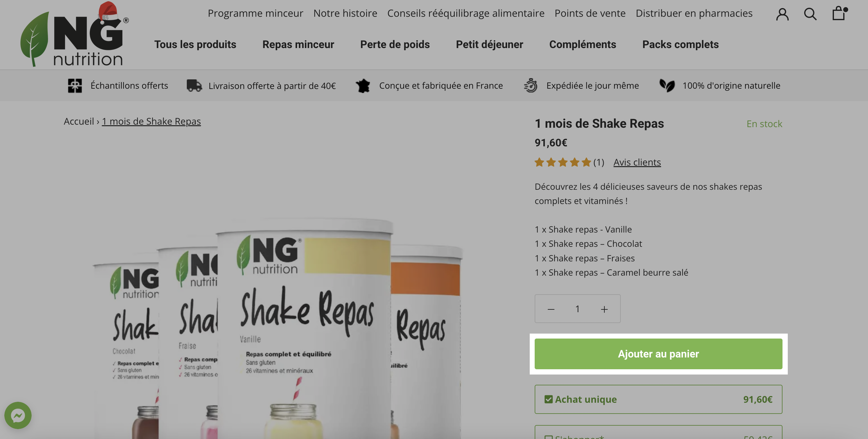Increase quantity with plus button
Screen dimensions: 868x439
click(x=604, y=309)
